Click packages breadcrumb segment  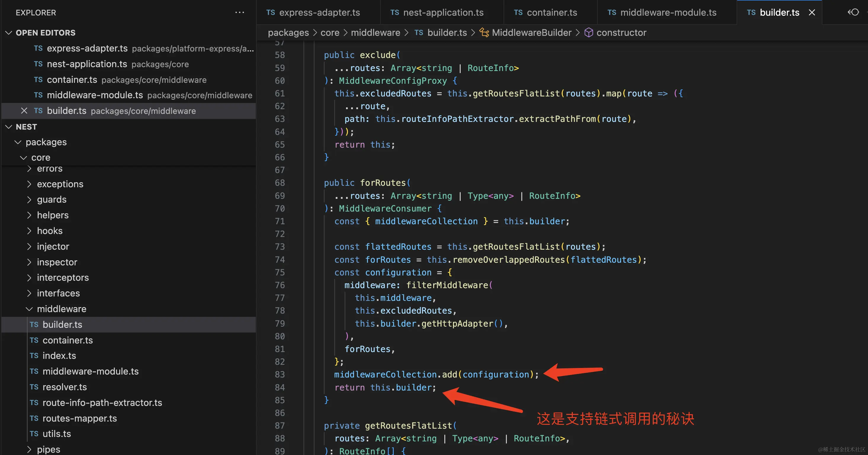(x=288, y=33)
